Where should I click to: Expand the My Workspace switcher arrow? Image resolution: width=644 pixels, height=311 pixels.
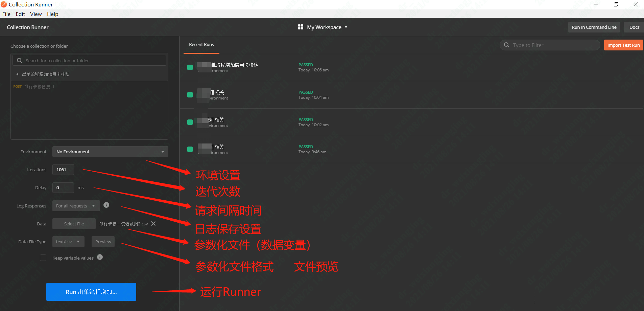(346, 27)
